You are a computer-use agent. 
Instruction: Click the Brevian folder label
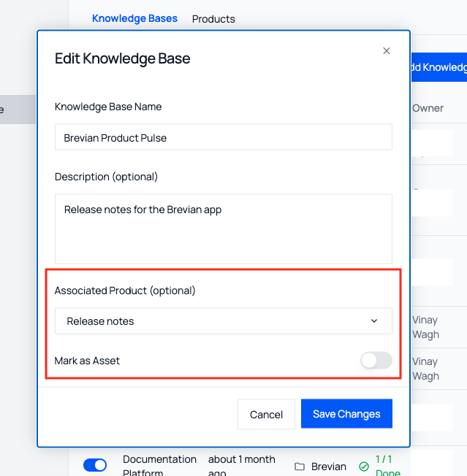[329, 467]
